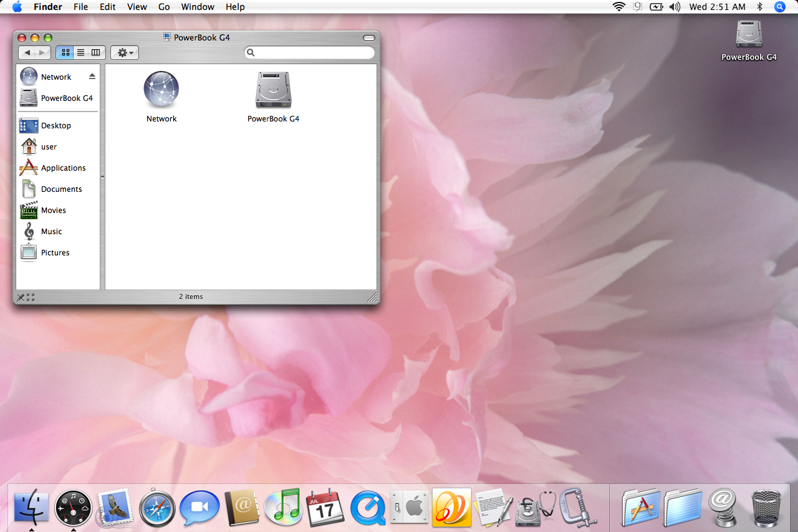Open the Go menu
The width and height of the screenshot is (798, 532).
[164, 7]
